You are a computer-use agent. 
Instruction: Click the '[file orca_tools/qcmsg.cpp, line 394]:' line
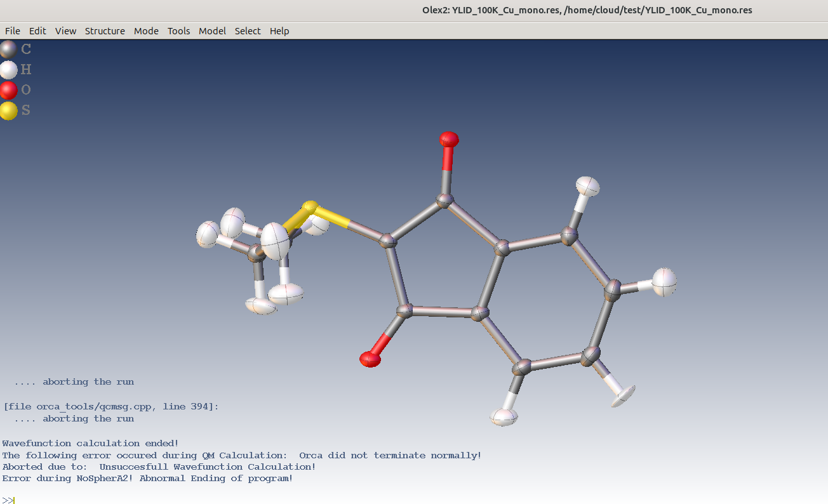point(111,406)
